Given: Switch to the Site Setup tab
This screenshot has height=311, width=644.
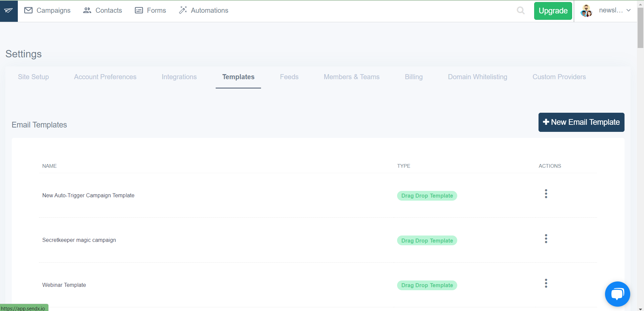Looking at the screenshot, I should tap(33, 77).
